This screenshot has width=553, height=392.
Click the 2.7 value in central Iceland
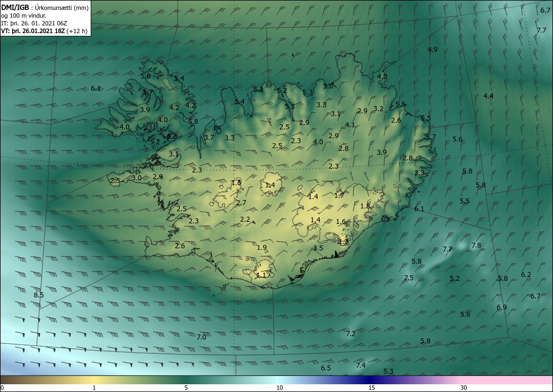point(241,203)
